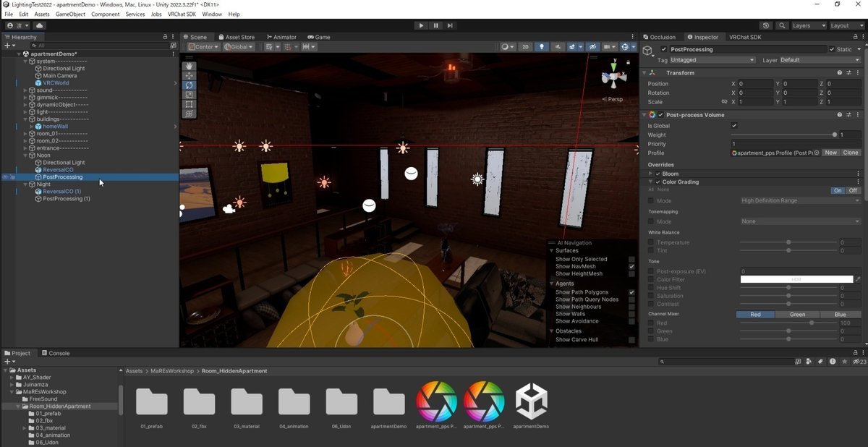Open the Layer dropdown showing Default
The image size is (868, 447).
tap(820, 60)
